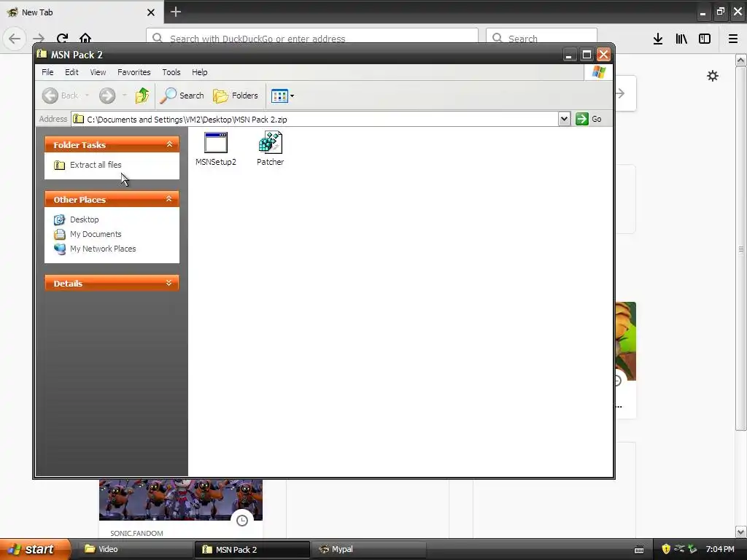The image size is (747, 560).
Task: Click the disabled Back button
Action: 60,96
